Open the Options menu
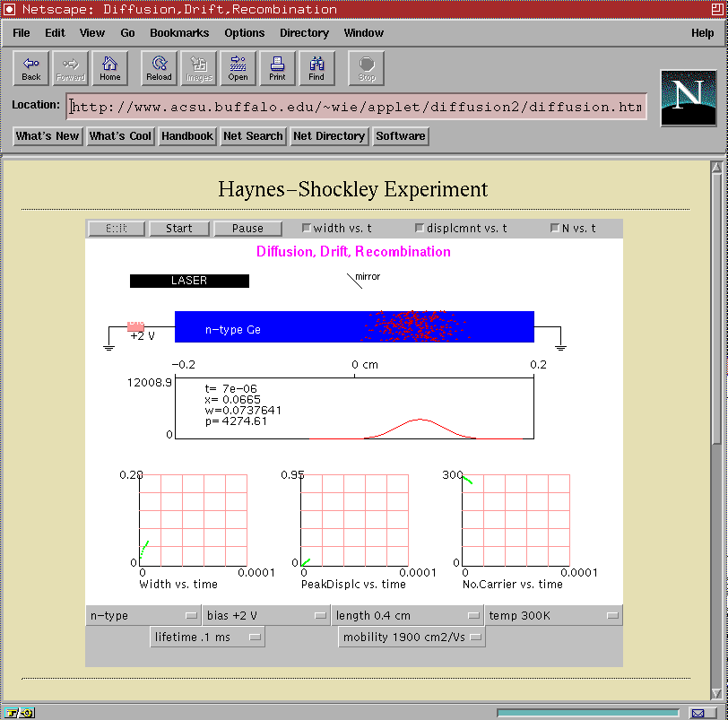Image resolution: width=728 pixels, height=720 pixels. pos(245,33)
